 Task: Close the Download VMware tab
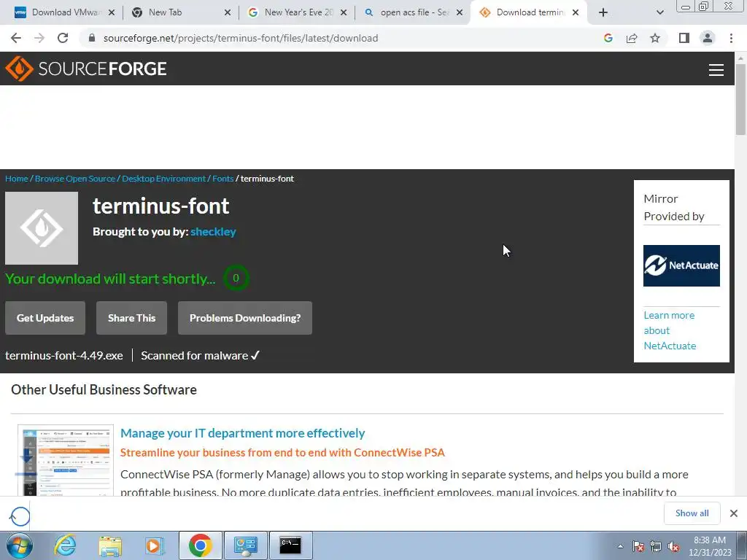[112, 12]
